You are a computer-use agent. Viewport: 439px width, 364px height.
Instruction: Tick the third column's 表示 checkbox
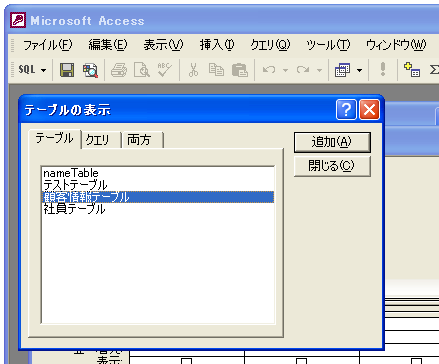point(417,361)
